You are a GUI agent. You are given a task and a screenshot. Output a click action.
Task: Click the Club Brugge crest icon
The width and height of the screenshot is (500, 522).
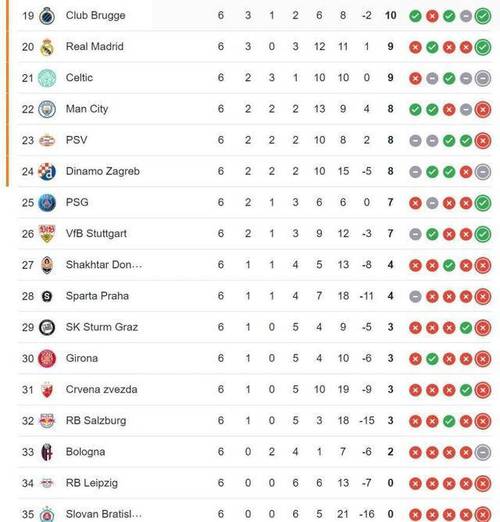47,16
